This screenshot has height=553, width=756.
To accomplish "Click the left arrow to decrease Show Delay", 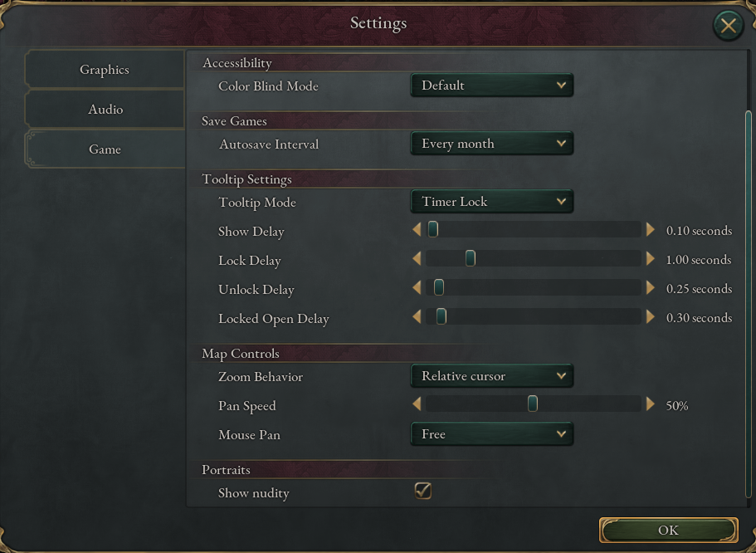I will tap(417, 229).
